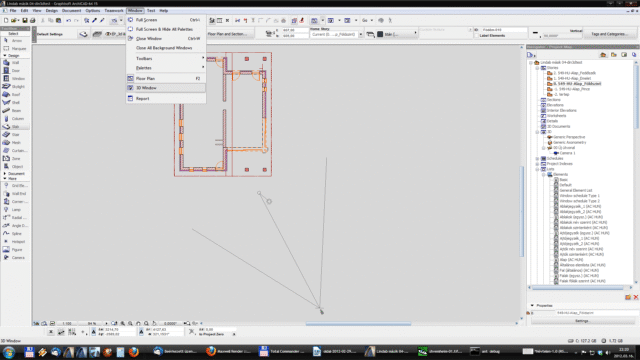This screenshot has width=640, height=360.
Task: Expand the Project Indexes tree node
Action: [x=538, y=164]
